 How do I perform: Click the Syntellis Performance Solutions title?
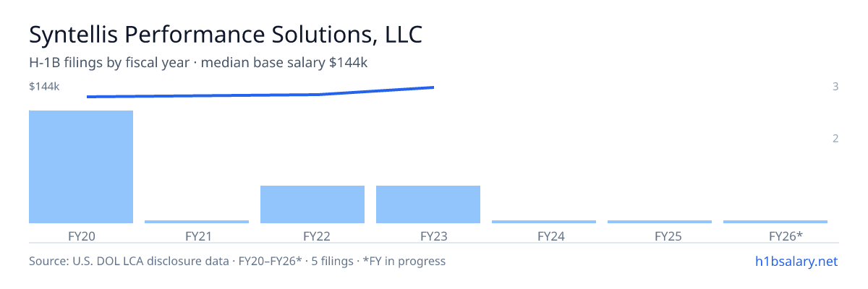tap(226, 34)
